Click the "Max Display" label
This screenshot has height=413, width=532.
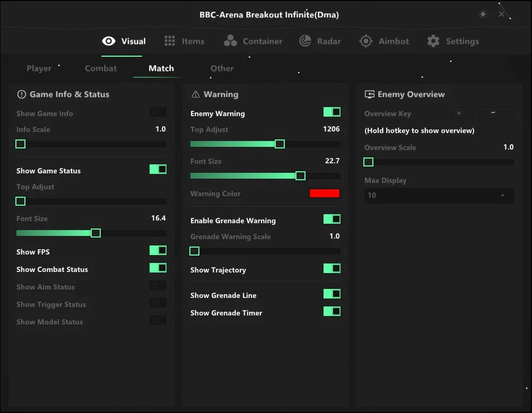pos(386,180)
